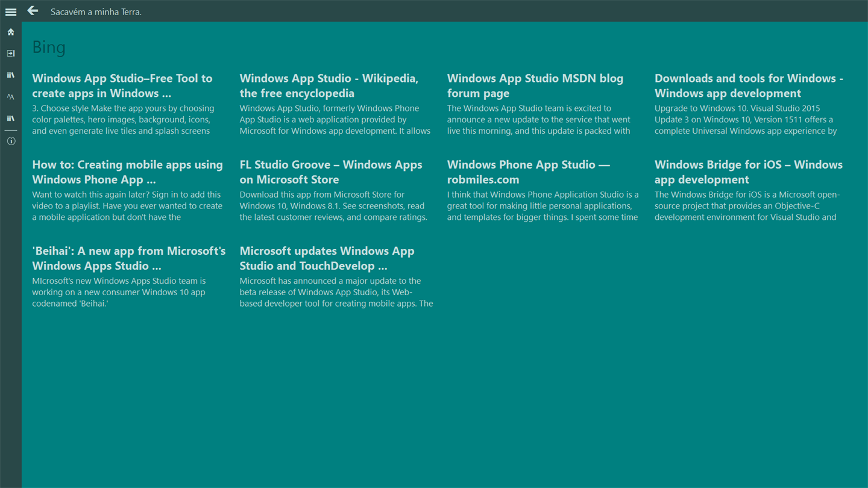This screenshot has width=868, height=488.
Task: Open the About info icon
Action: point(11,141)
